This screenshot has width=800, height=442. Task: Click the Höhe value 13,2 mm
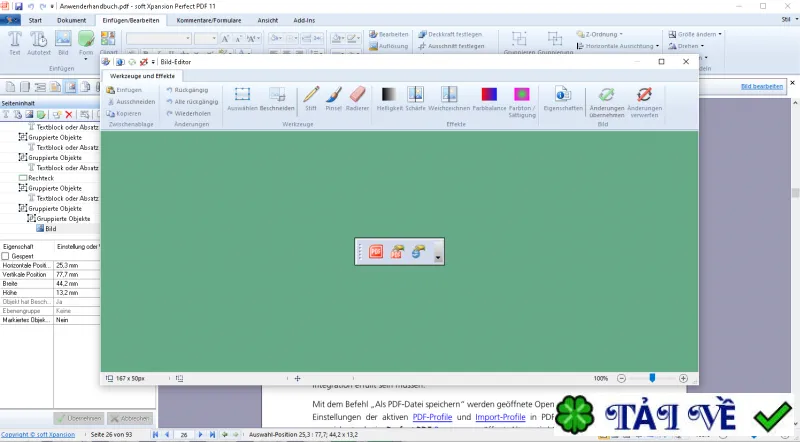77,293
